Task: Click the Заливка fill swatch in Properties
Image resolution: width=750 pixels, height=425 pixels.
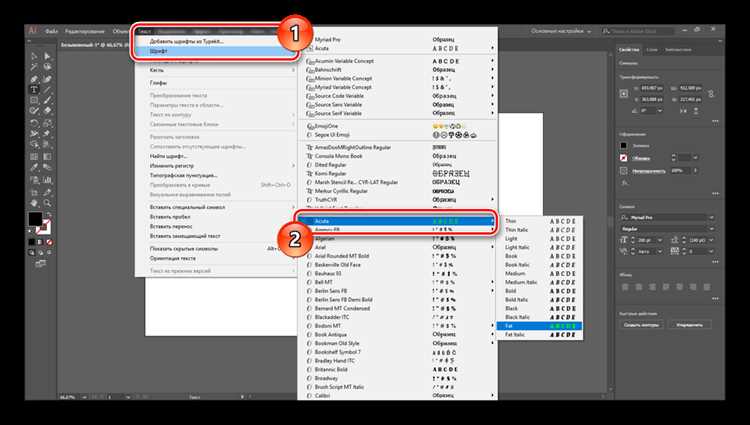Action: [624, 146]
